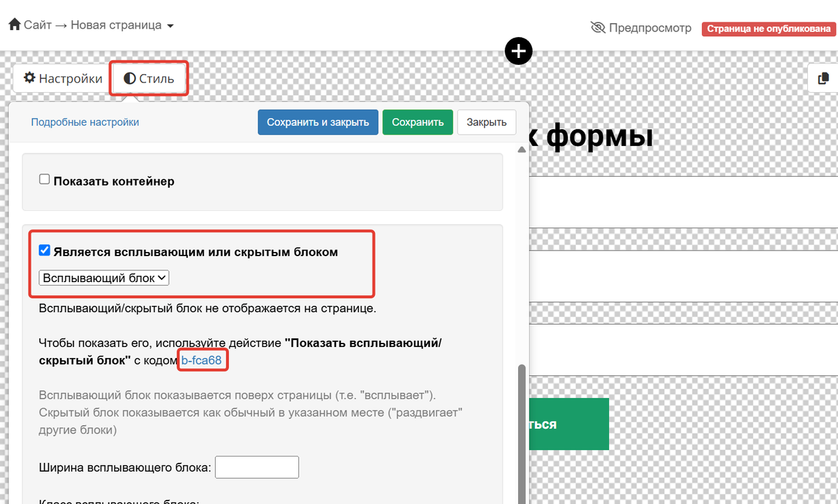The image size is (838, 504).
Task: Click scrollbar up arrow in settings panel
Action: coord(520,150)
